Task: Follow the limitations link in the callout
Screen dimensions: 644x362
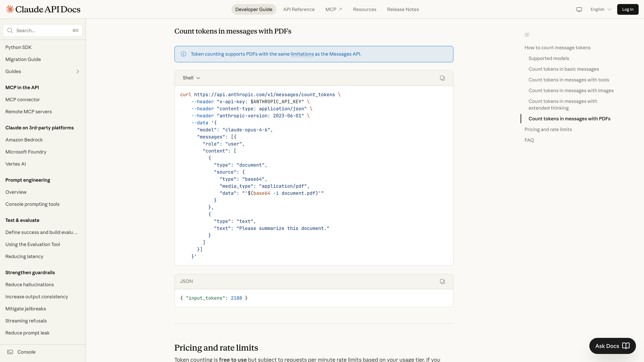Action: click(x=302, y=54)
